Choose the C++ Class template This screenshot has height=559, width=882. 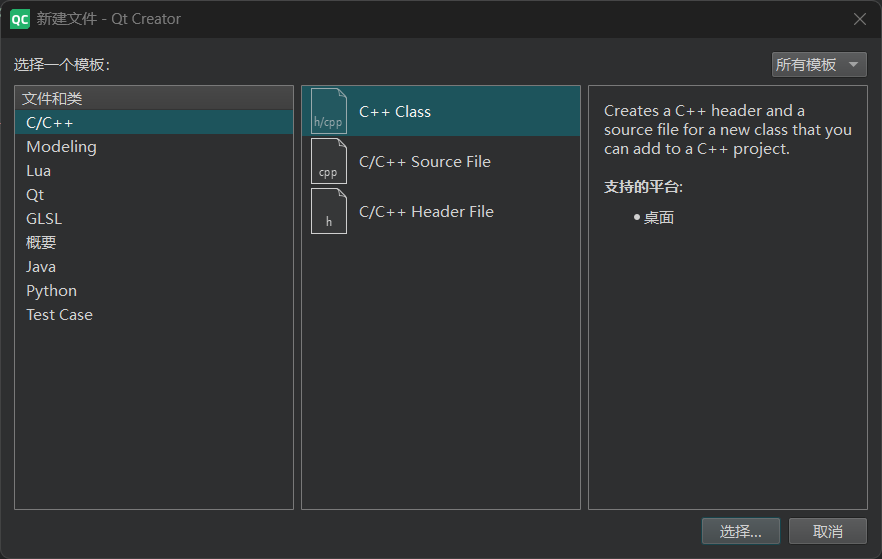click(441, 111)
